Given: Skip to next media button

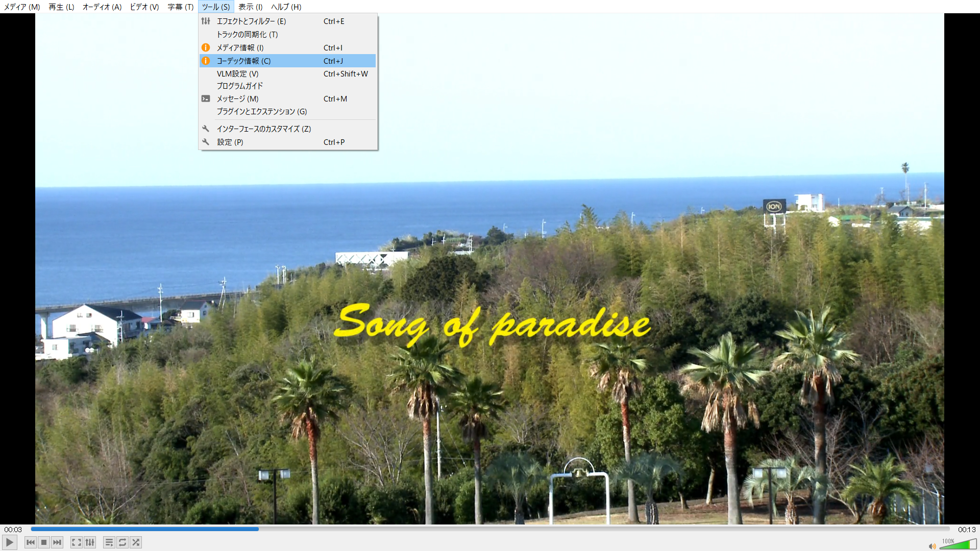Looking at the screenshot, I should point(57,542).
